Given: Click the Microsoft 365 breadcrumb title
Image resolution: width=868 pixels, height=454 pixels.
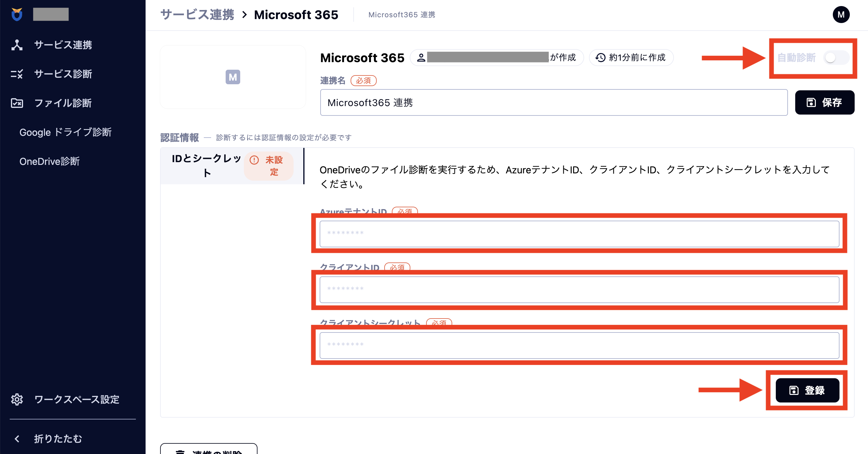Looking at the screenshot, I should pos(296,15).
